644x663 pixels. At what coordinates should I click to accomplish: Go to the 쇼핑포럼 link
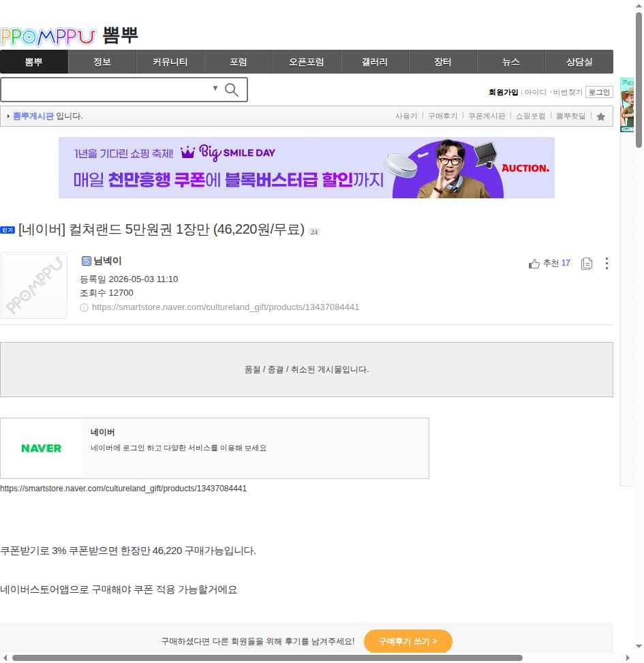(530, 116)
